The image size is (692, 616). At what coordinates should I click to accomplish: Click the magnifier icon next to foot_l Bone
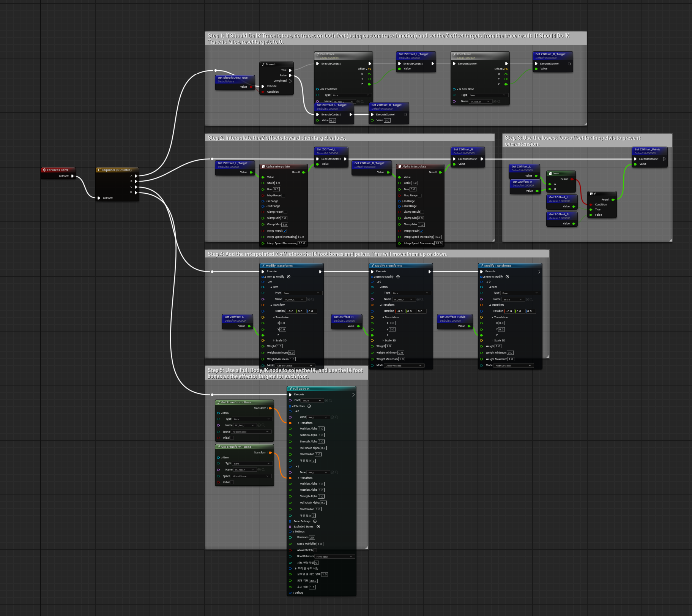[x=336, y=417]
